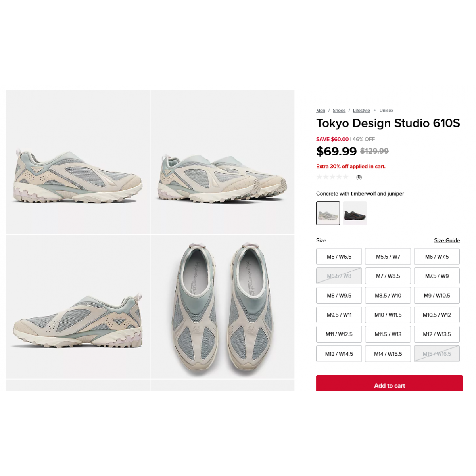476x476 pixels.
Task: Open the Size Guide link
Action: point(447,240)
